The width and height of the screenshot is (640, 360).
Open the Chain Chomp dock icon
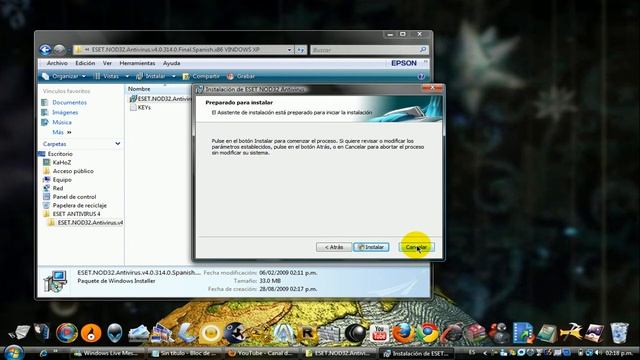[x=235, y=333]
